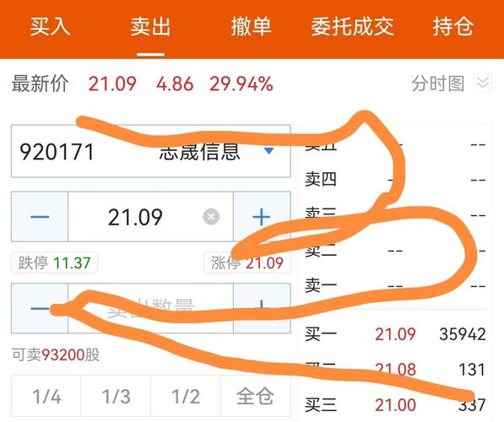504x422 pixels.
Task: Switch to the 撤单 tab
Action: click(x=251, y=27)
